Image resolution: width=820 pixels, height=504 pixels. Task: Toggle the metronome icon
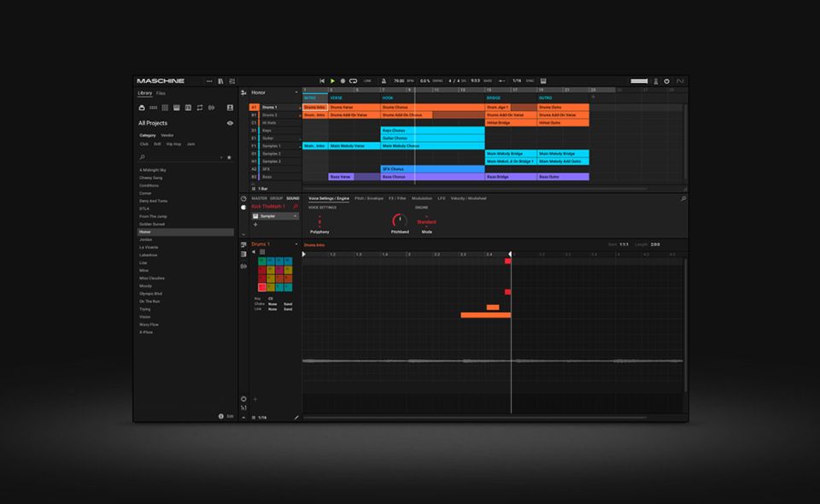coord(384,81)
